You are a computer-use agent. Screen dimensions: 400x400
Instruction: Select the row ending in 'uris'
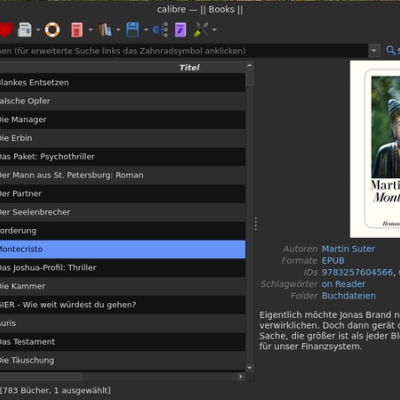coord(123,323)
